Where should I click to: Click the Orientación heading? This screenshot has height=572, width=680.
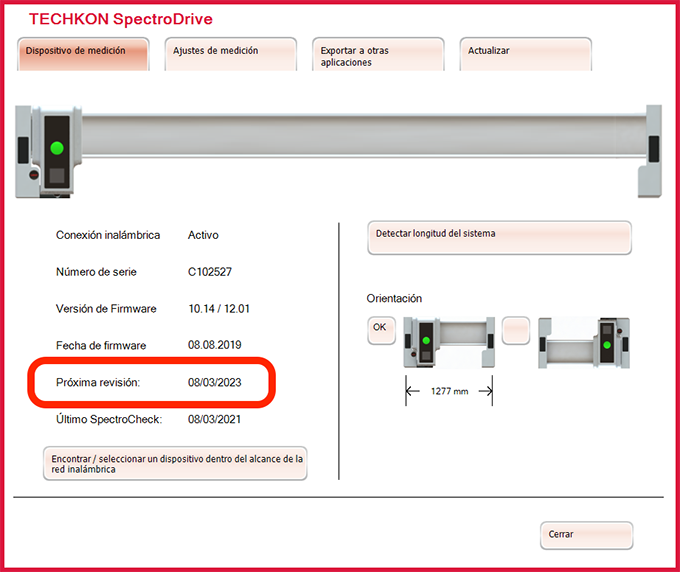pyautogui.click(x=394, y=298)
